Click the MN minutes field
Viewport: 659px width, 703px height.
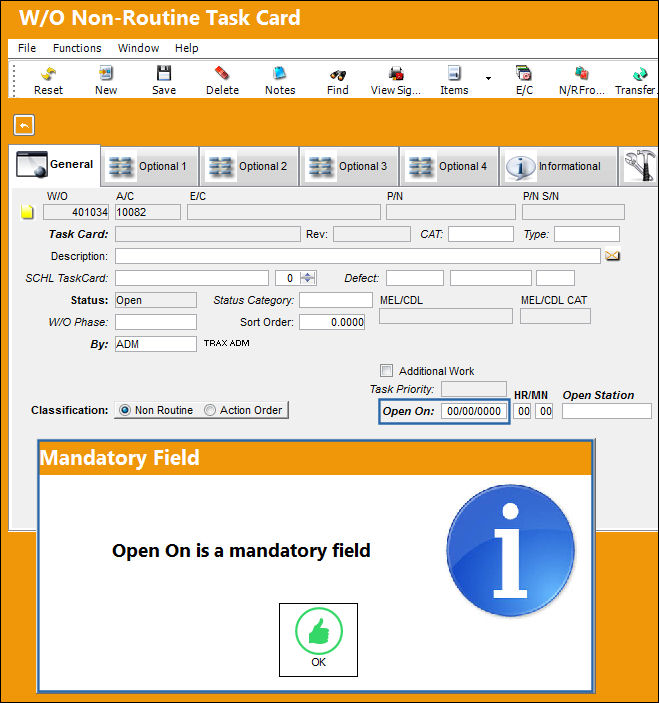pos(544,411)
